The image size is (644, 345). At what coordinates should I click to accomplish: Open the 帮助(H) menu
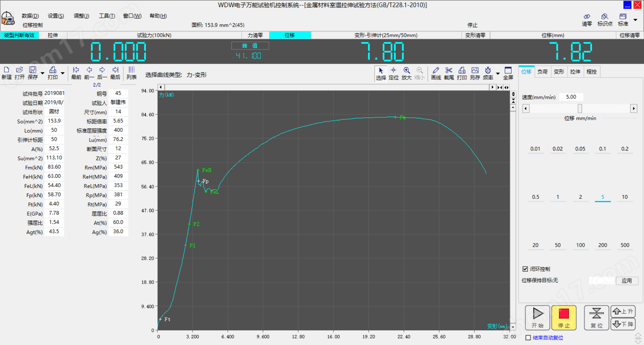pyautogui.click(x=158, y=16)
